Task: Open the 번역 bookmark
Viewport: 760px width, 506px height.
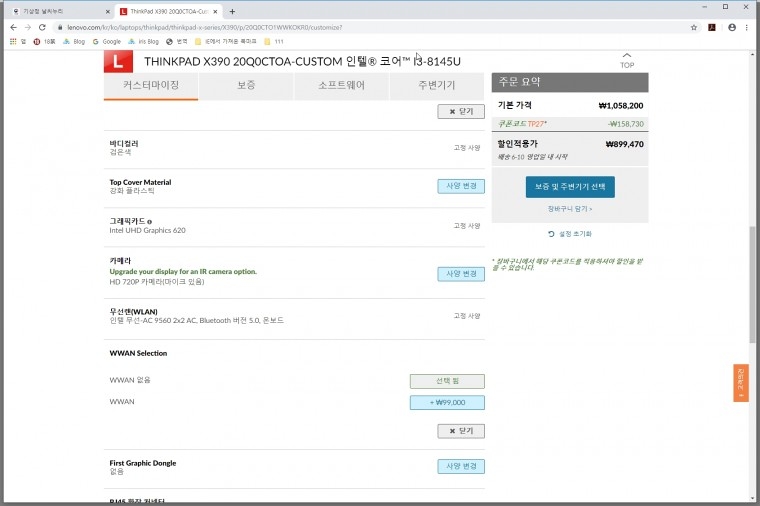Action: tap(177, 42)
